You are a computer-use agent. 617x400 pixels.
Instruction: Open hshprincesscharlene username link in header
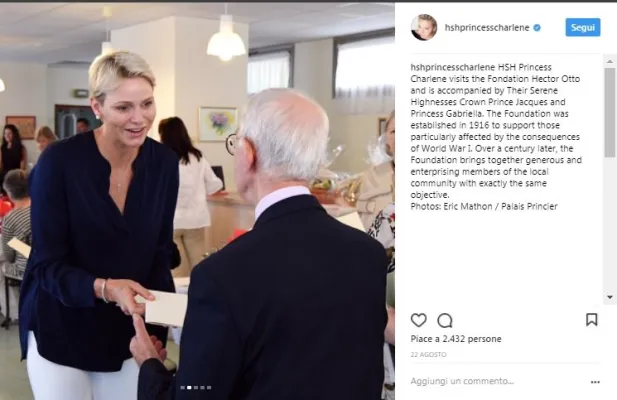pyautogui.click(x=487, y=28)
